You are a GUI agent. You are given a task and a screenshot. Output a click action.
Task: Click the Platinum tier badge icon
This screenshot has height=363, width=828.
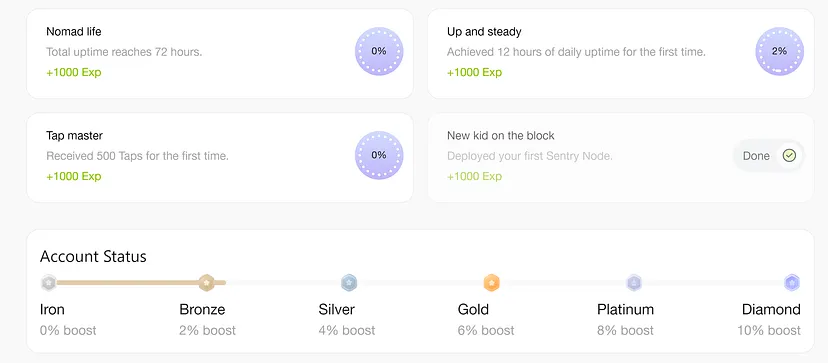(634, 283)
